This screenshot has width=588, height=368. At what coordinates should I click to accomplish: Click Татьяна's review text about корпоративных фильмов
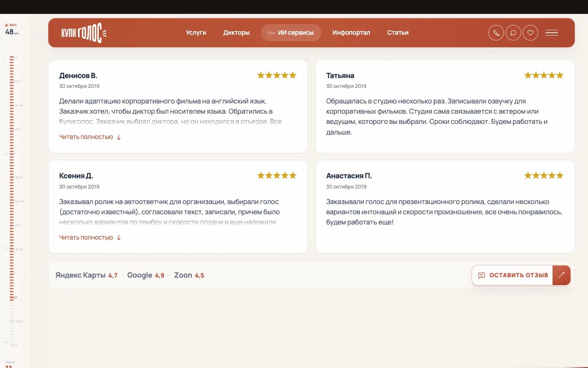click(x=437, y=117)
